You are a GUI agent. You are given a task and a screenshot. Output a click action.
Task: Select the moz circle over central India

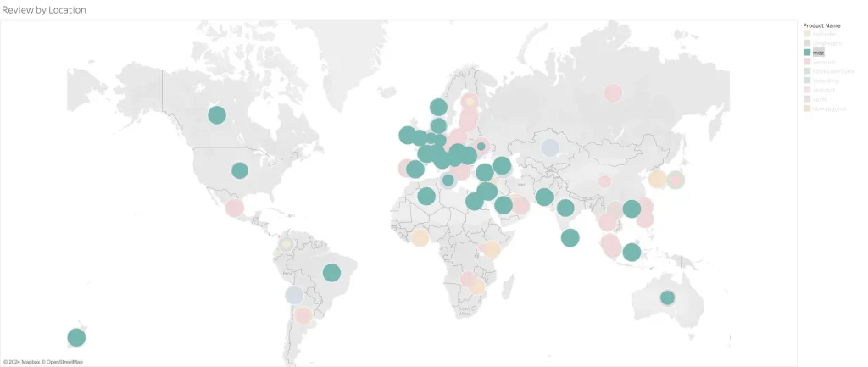pyautogui.click(x=565, y=209)
